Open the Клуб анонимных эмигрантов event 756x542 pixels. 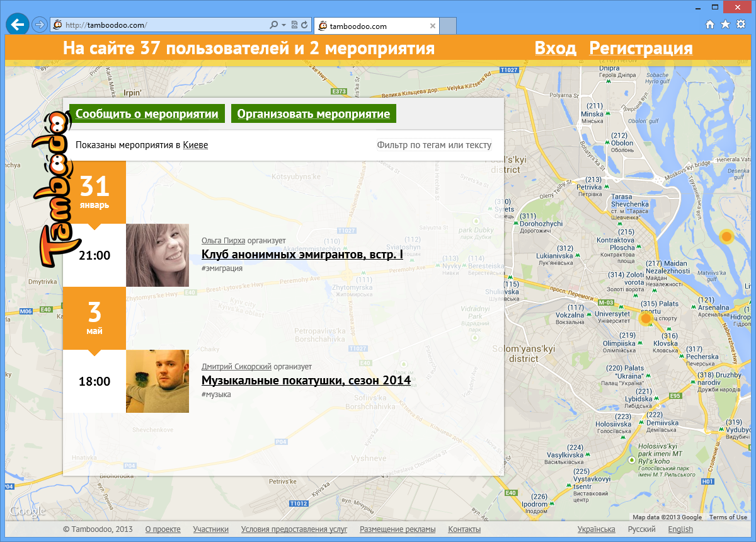point(302,255)
